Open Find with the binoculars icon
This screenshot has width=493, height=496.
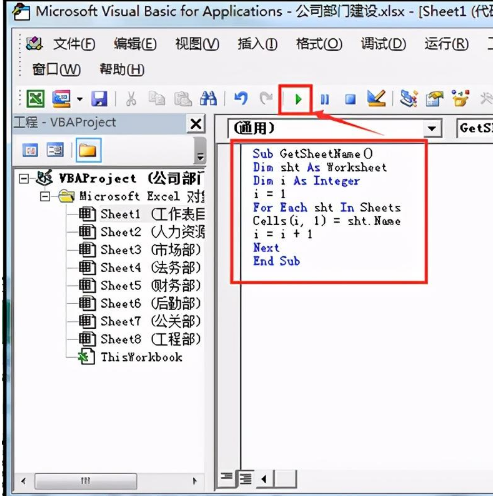click(208, 99)
